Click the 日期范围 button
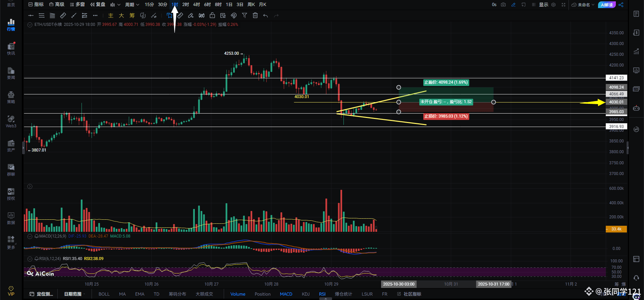644x300 pixels. [x=73, y=294]
